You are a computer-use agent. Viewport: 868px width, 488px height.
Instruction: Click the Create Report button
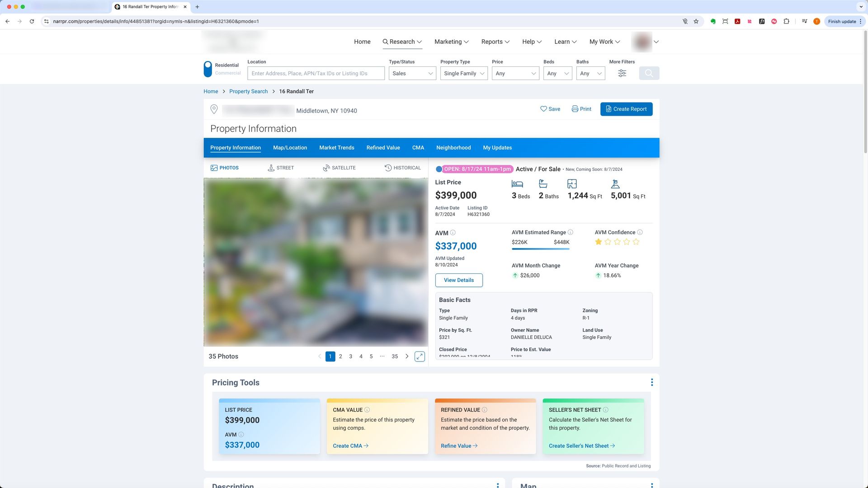point(626,109)
